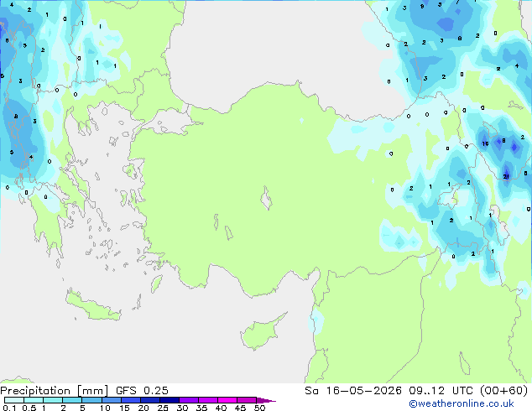This screenshot has width=532, height=411.
Task: Click the 45–50 mm legend color swatch
Action: tap(247, 400)
